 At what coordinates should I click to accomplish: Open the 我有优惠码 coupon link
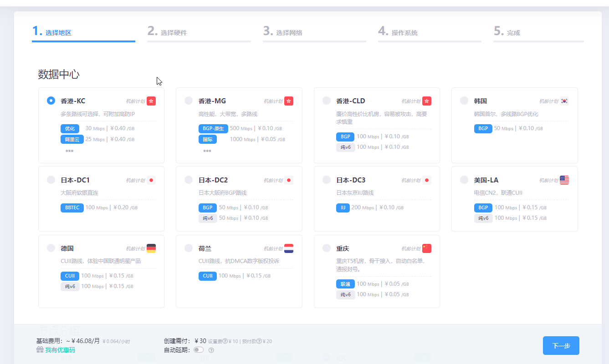[x=60, y=350]
